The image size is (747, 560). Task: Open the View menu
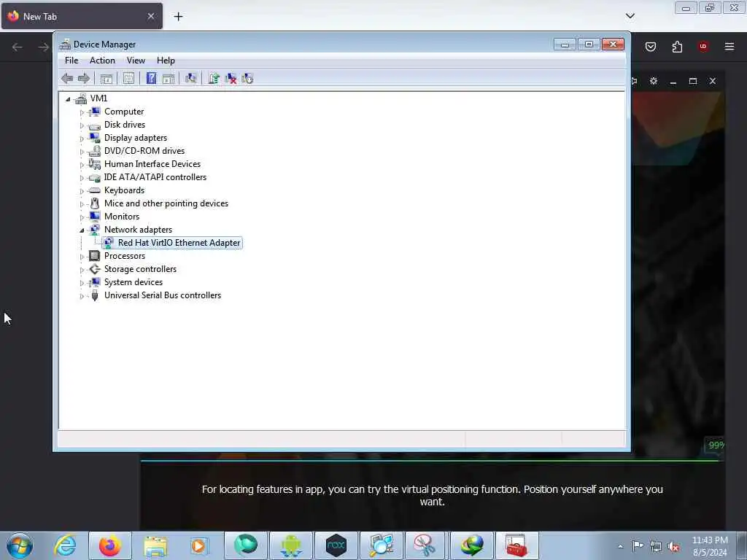coord(136,61)
